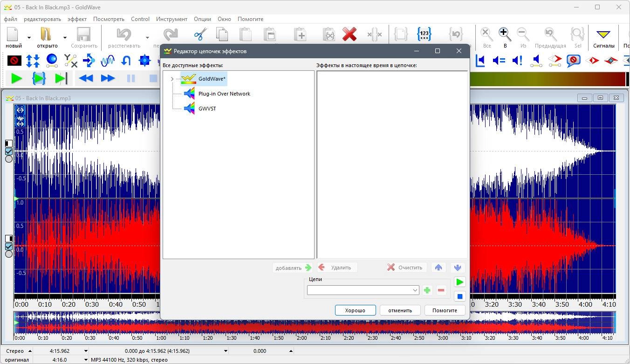Open the 'Цепи' chains combo box
This screenshot has width=630, height=364.
363,290
